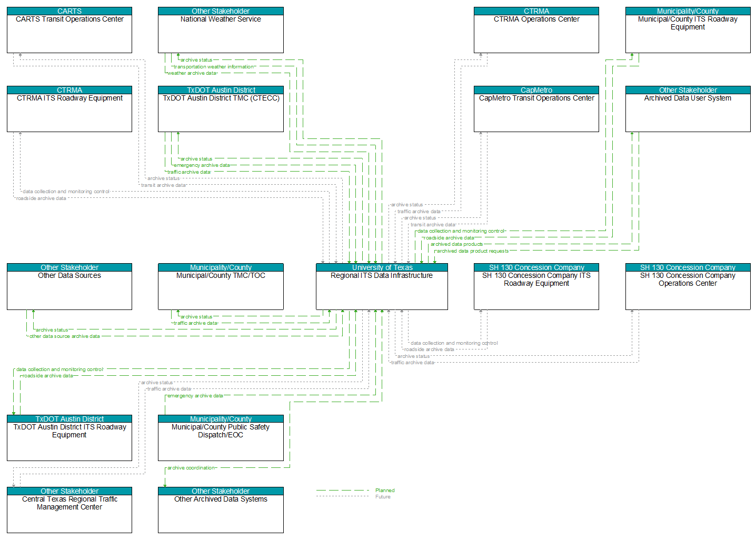The image size is (756, 540).
Task: Open the CTRMA Operations Center box
Action: 536,30
